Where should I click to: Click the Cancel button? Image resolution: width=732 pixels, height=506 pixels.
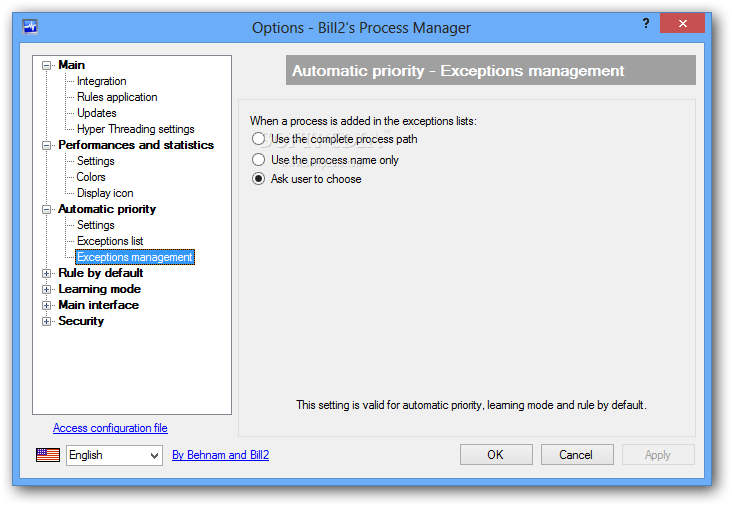click(x=577, y=455)
